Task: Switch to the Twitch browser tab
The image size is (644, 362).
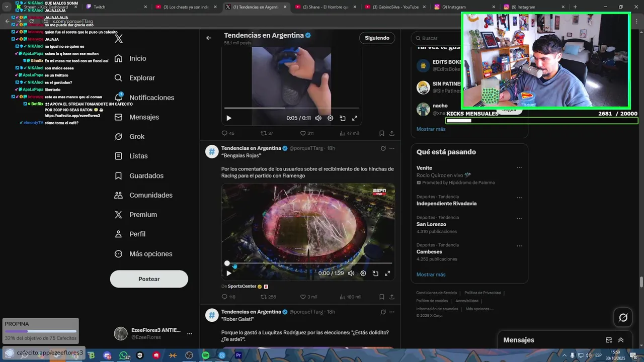Action: tap(116, 7)
